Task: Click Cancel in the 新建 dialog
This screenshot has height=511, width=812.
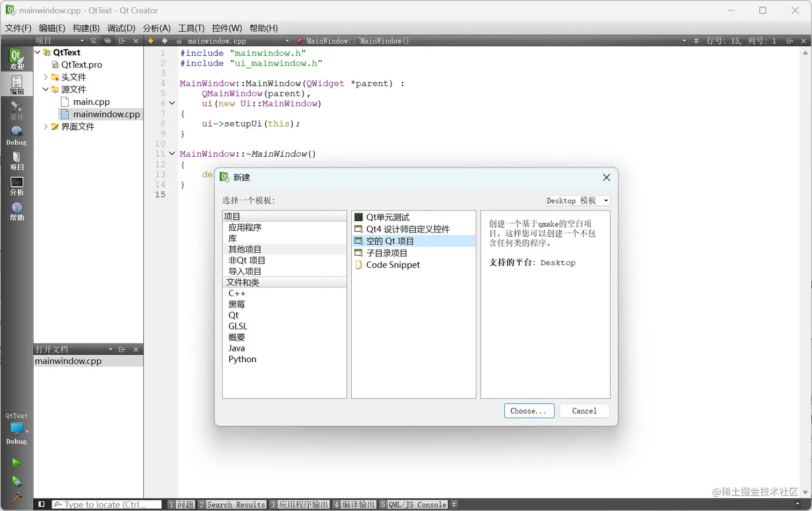Action: [584, 411]
